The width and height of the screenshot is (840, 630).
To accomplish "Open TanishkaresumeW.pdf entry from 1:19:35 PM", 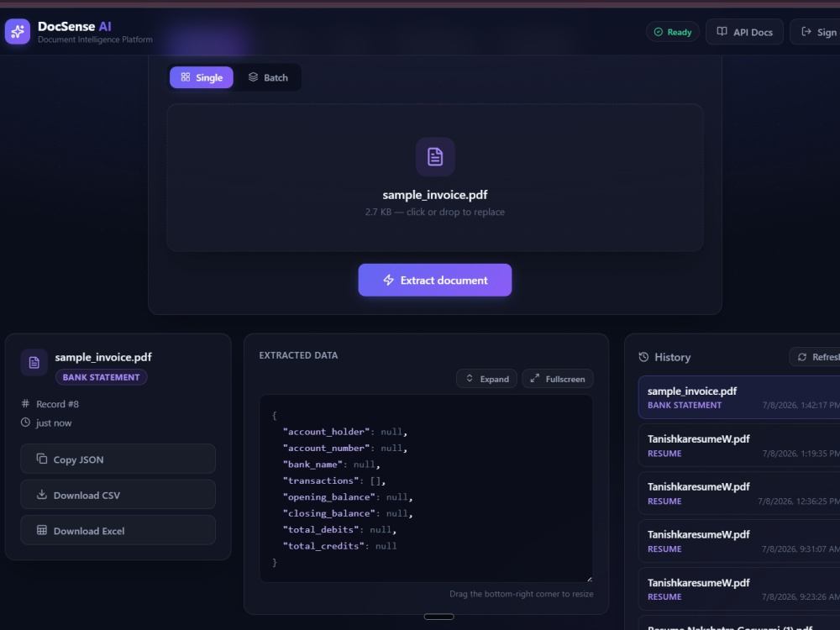I will click(x=739, y=445).
